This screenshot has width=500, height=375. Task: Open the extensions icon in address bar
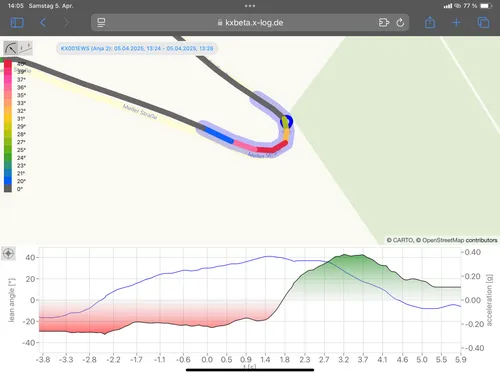tap(384, 23)
